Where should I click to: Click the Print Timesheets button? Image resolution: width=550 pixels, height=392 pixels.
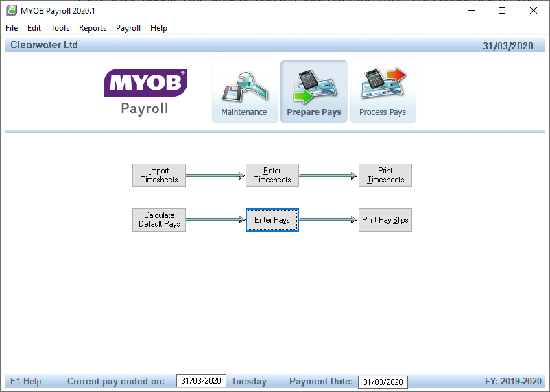click(x=385, y=175)
